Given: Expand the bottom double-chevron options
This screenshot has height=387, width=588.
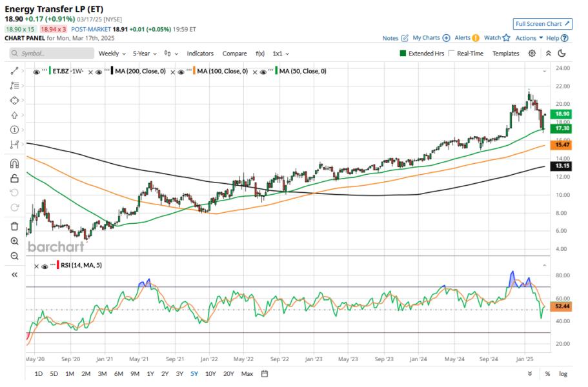Looking at the screenshot, I should pos(529,373).
